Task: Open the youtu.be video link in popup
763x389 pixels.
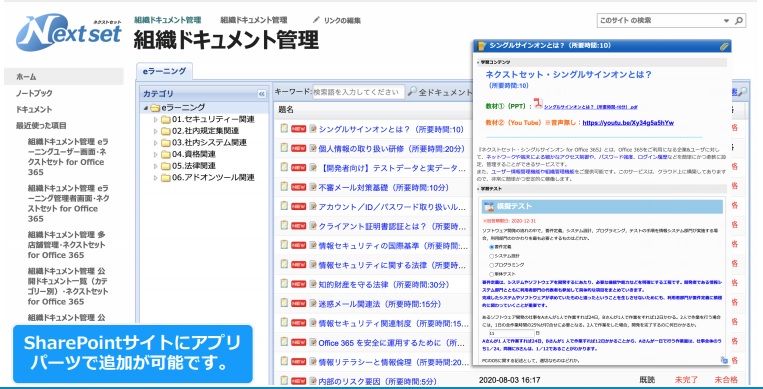Action: click(x=628, y=123)
